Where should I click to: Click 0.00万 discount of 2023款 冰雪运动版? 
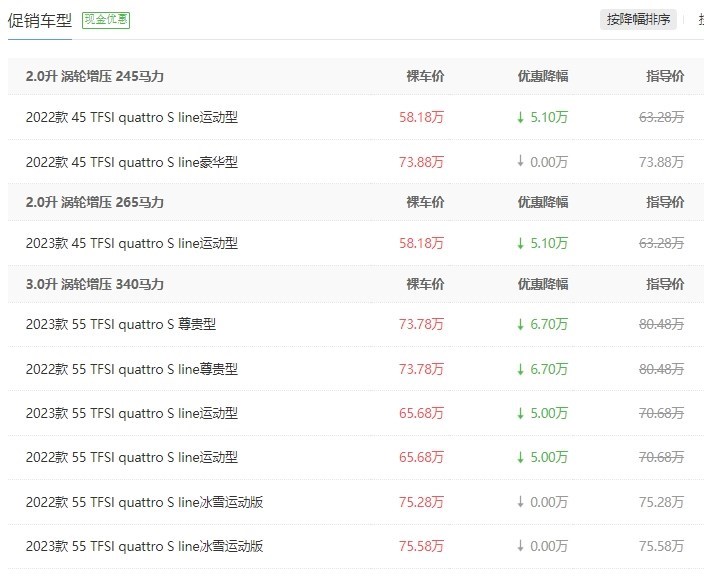542,546
